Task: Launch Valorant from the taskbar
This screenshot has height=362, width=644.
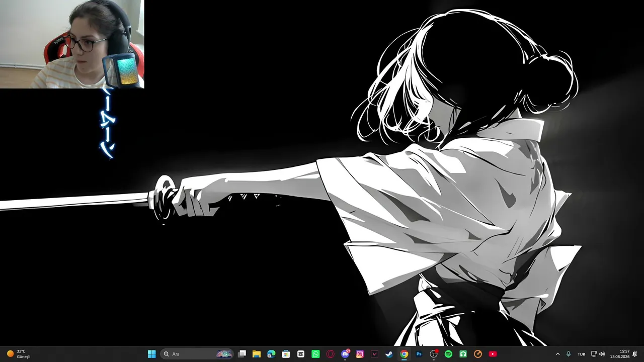Action: (x=374, y=354)
